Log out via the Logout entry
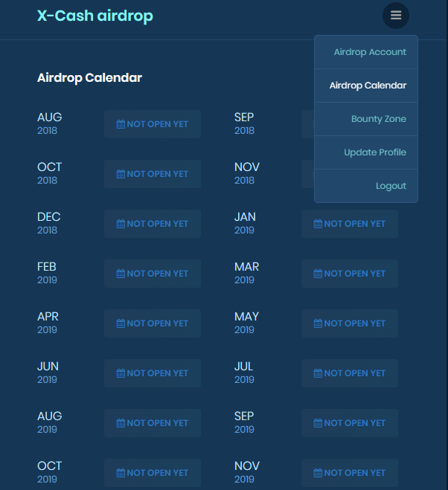The height and width of the screenshot is (490, 448). (x=366, y=186)
